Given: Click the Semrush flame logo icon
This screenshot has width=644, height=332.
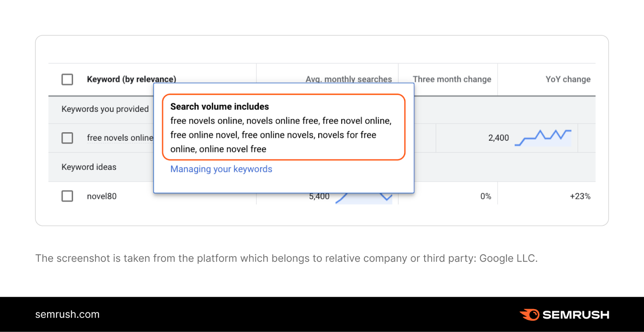Looking at the screenshot, I should click(x=530, y=314).
